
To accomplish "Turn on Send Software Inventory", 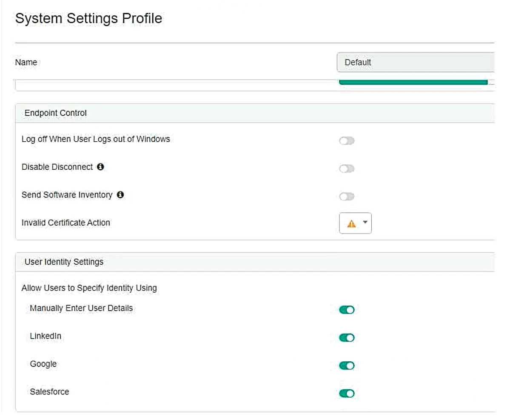I will tap(347, 196).
